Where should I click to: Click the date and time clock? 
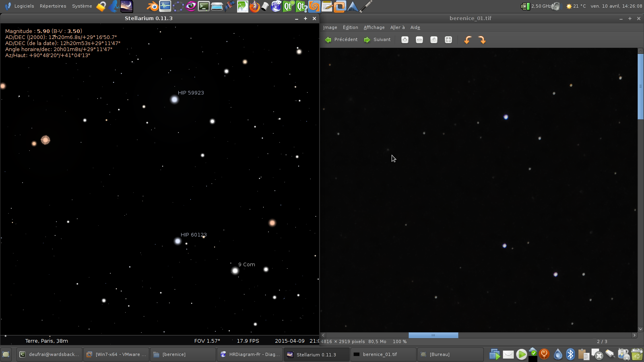616,6
